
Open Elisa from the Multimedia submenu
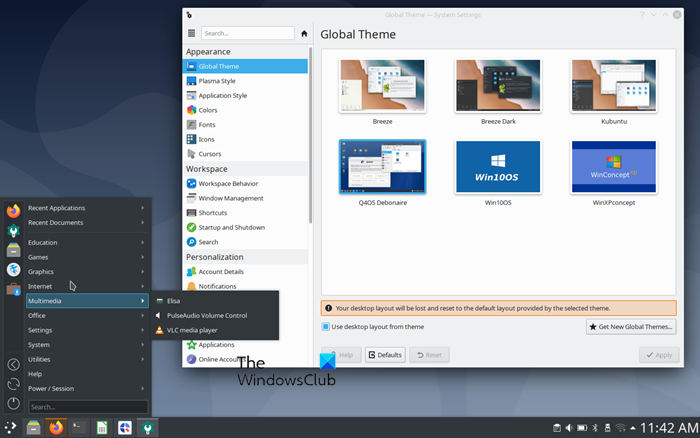tap(215, 301)
